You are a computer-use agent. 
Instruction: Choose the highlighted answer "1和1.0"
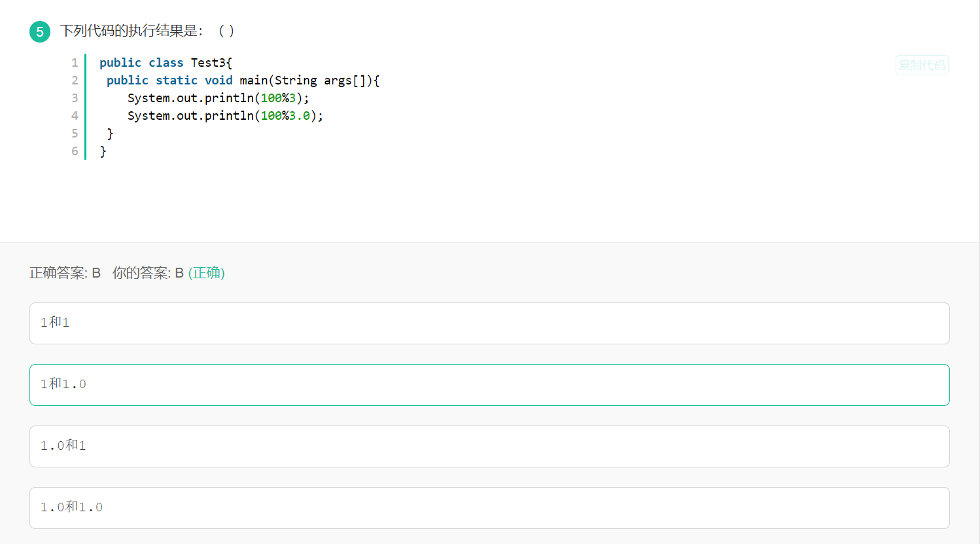point(489,384)
